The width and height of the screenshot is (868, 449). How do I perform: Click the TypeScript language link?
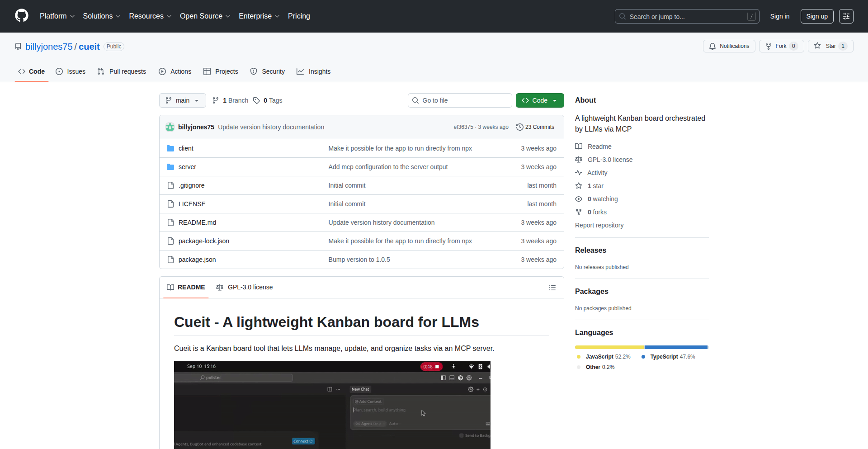pyautogui.click(x=668, y=357)
